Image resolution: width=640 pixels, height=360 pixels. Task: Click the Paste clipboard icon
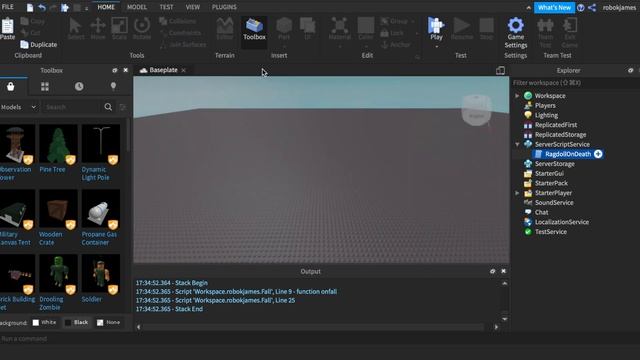tap(7, 29)
